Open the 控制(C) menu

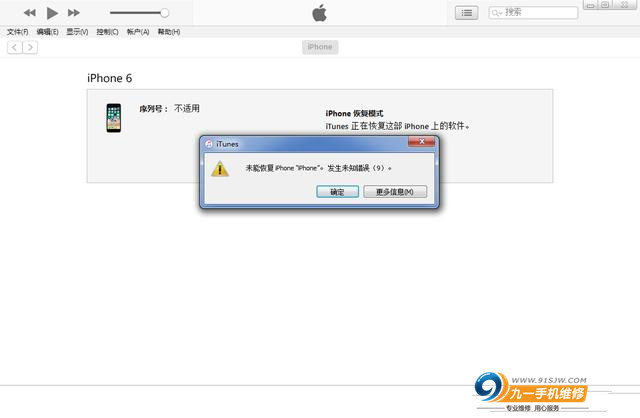[x=107, y=32]
